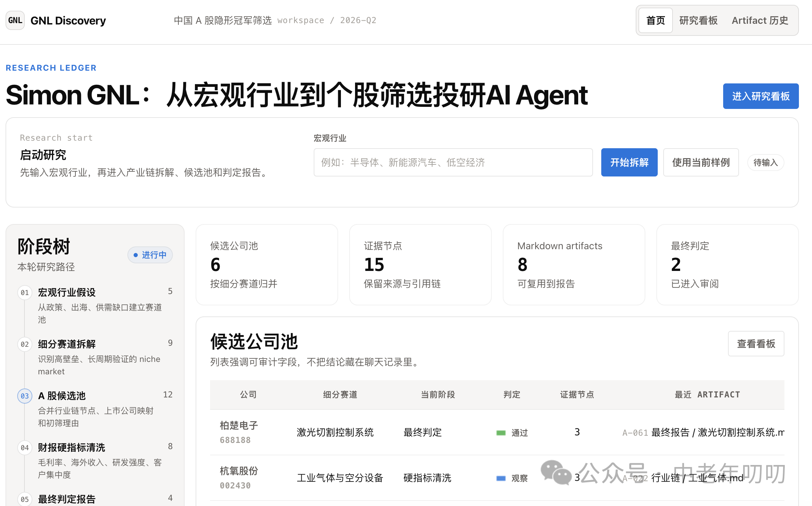The image size is (812, 506).
Task: Click 最近 ARTIFACT column header
Action: coord(707,395)
